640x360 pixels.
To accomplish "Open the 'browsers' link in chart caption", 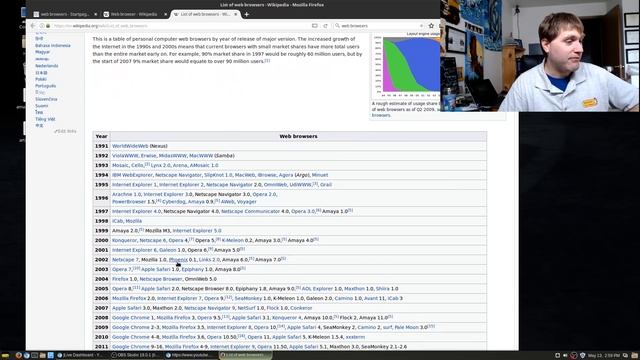I will 381,116.
